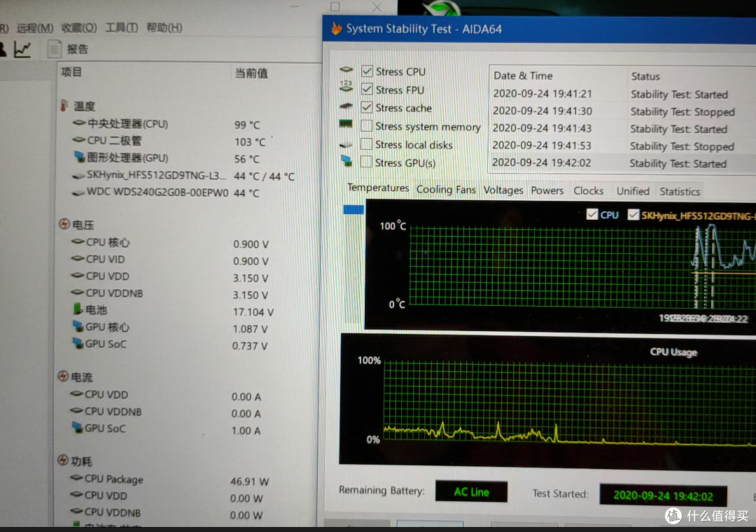The image size is (756, 532).
Task: Switch to the Unified tab
Action: coord(633,191)
